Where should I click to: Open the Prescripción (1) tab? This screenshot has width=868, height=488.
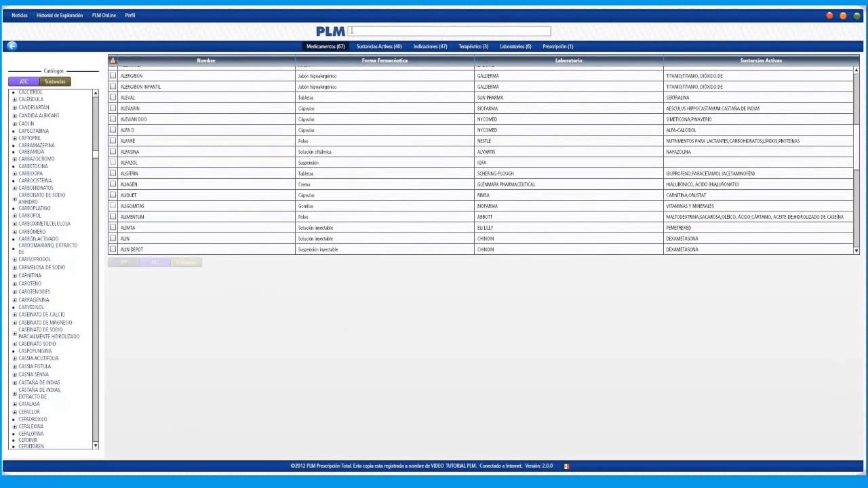pos(558,47)
